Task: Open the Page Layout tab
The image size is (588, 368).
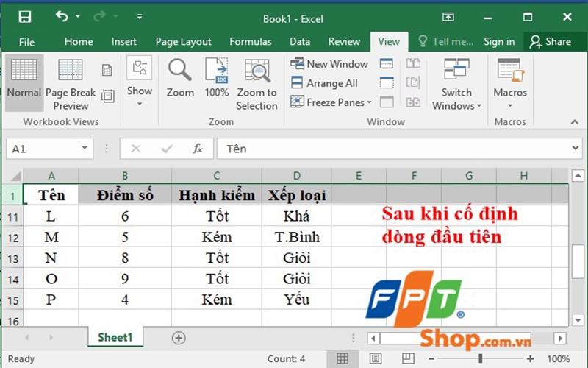Action: point(183,42)
